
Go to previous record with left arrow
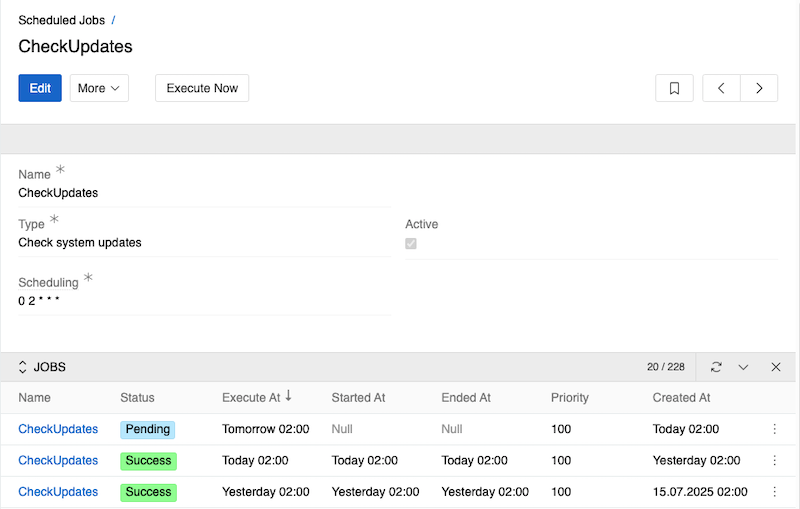tap(721, 88)
